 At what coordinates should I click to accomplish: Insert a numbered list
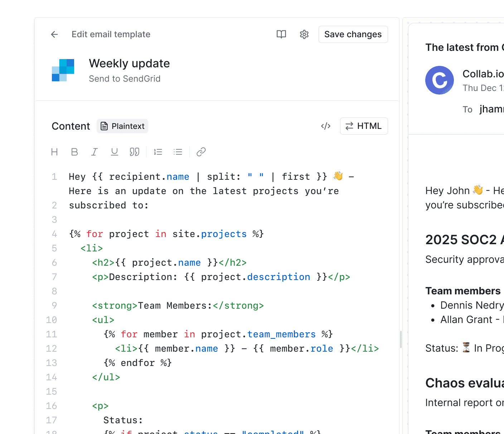[158, 152]
